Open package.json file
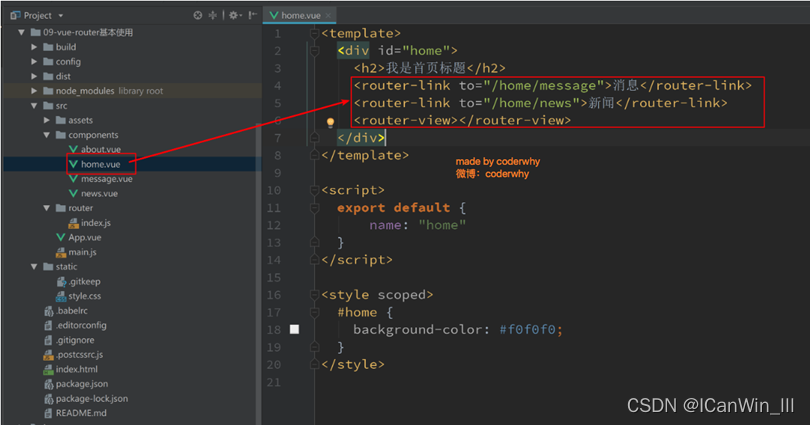 82,384
